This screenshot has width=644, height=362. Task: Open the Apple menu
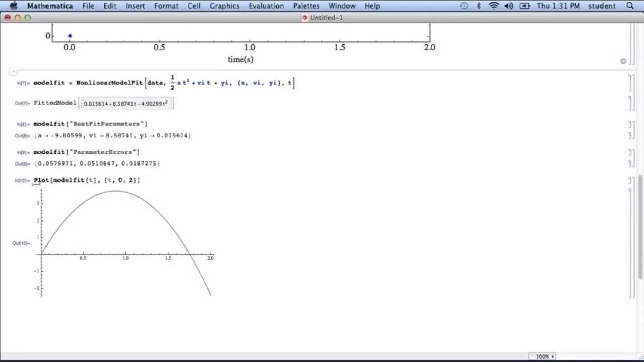pos(13,6)
